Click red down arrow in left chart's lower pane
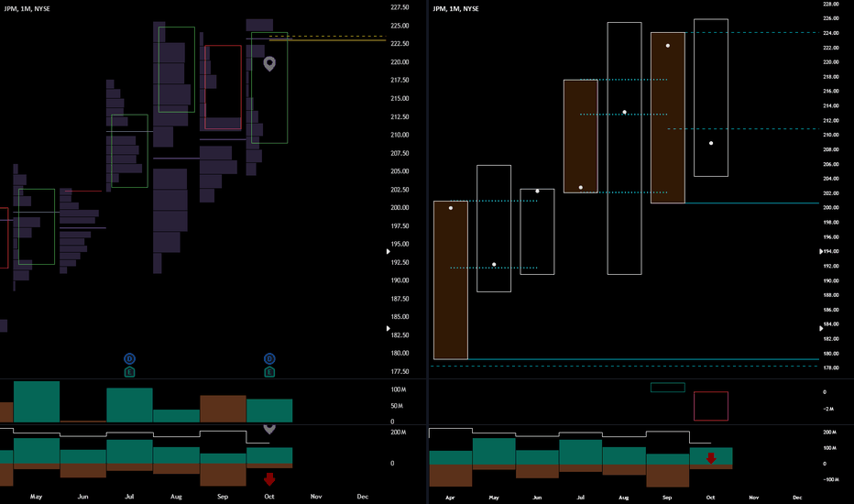 coord(269,479)
